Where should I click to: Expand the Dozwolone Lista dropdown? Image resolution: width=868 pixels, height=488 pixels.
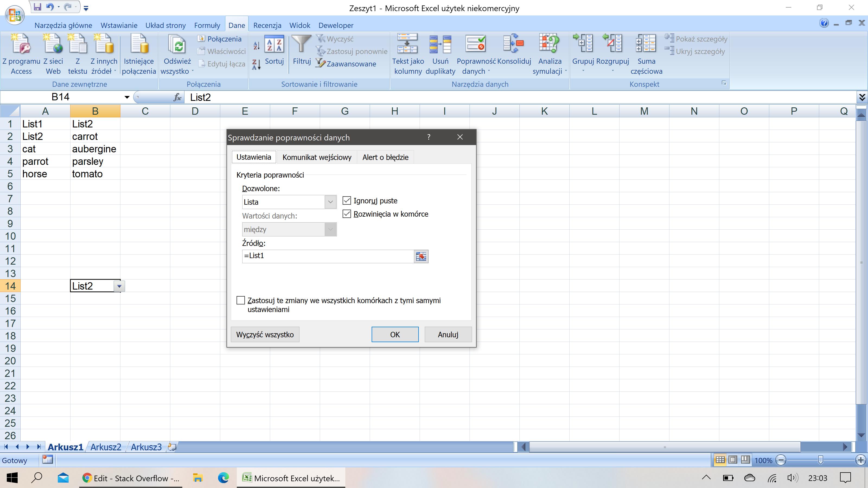tap(330, 202)
